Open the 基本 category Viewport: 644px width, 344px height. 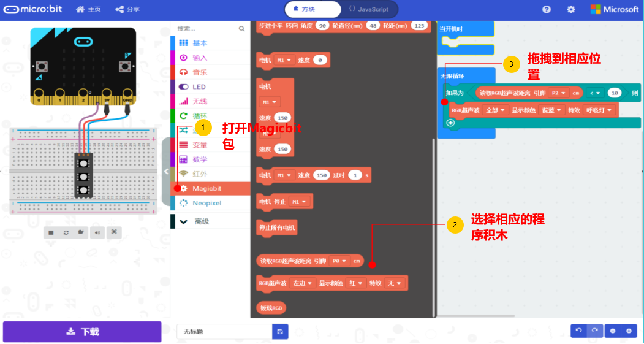(x=210, y=43)
